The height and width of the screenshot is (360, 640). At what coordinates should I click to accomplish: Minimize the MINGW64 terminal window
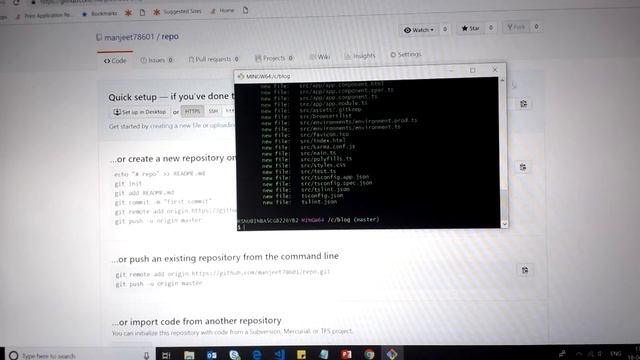click(451, 71)
